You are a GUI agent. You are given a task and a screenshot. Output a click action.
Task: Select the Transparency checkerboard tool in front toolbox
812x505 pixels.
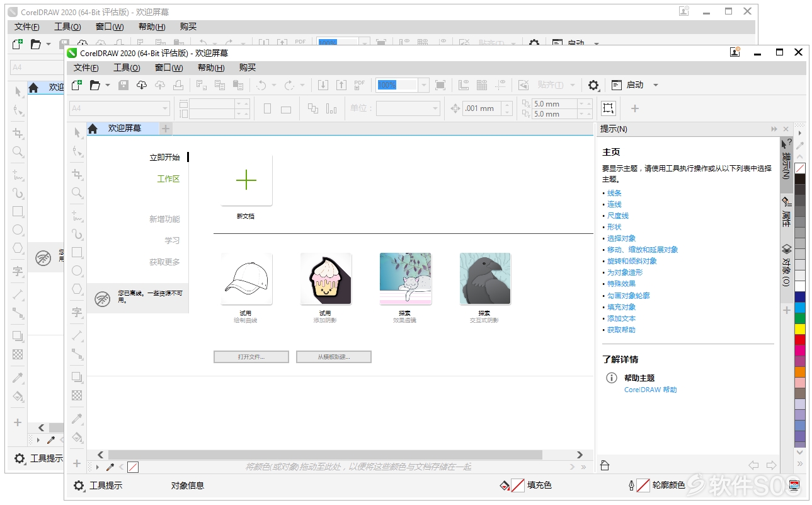coord(77,395)
